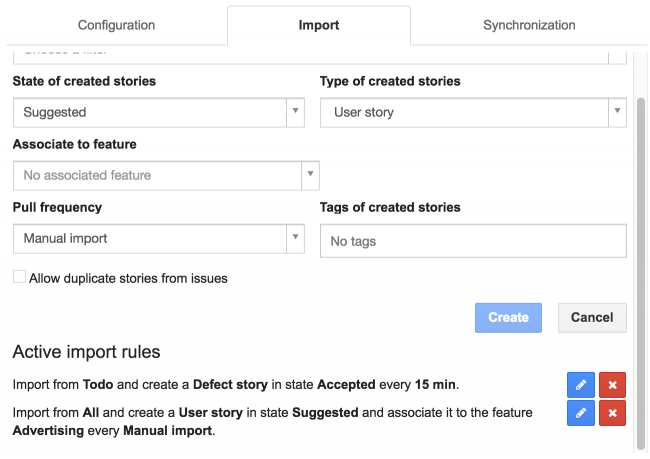650x459 pixels.
Task: Delete the Advertising User story import rule
Action: coord(612,413)
